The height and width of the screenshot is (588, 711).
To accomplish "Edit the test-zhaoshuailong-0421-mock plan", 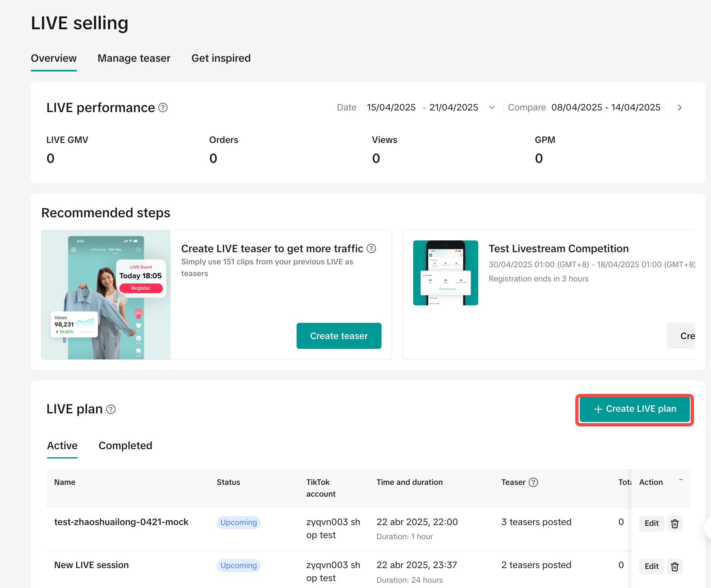I will (651, 523).
